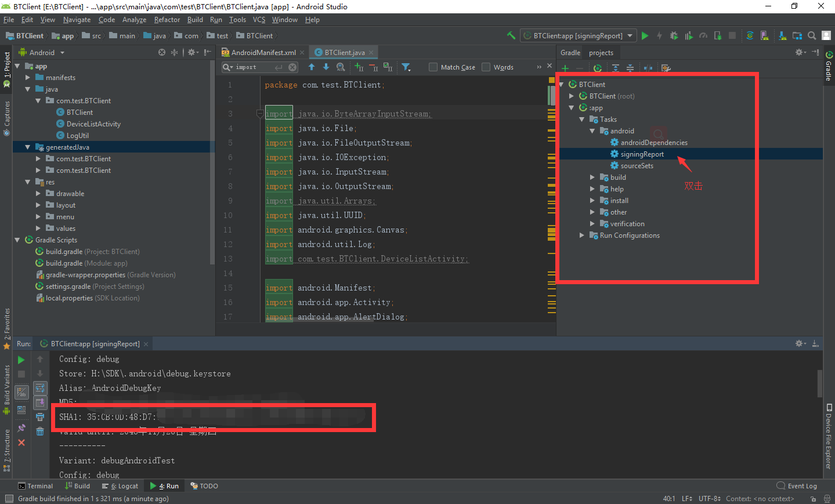Collapse the Gradle Scripts node

(x=17, y=240)
